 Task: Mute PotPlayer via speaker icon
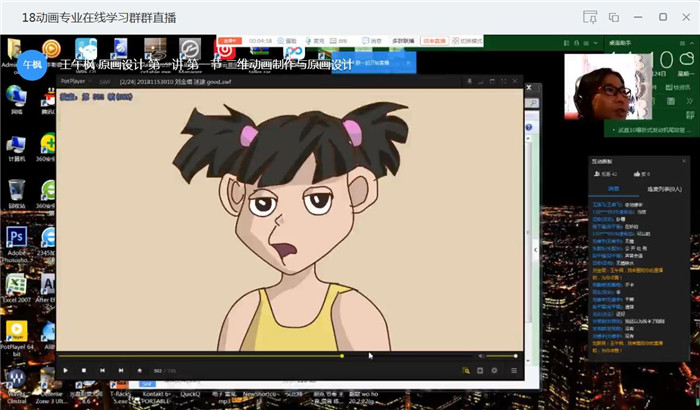click(481, 356)
